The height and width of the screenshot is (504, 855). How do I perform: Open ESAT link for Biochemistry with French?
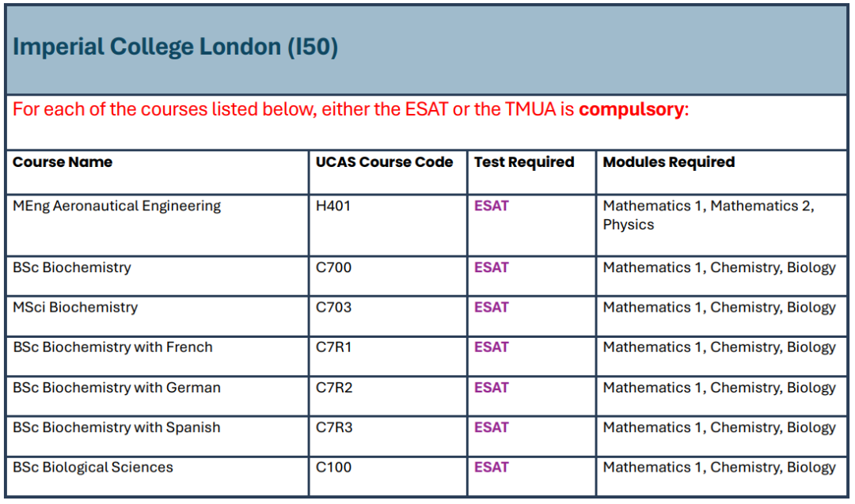click(x=491, y=347)
